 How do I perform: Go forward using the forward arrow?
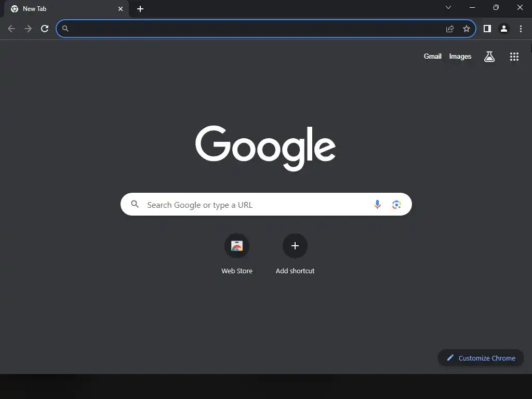click(x=28, y=29)
